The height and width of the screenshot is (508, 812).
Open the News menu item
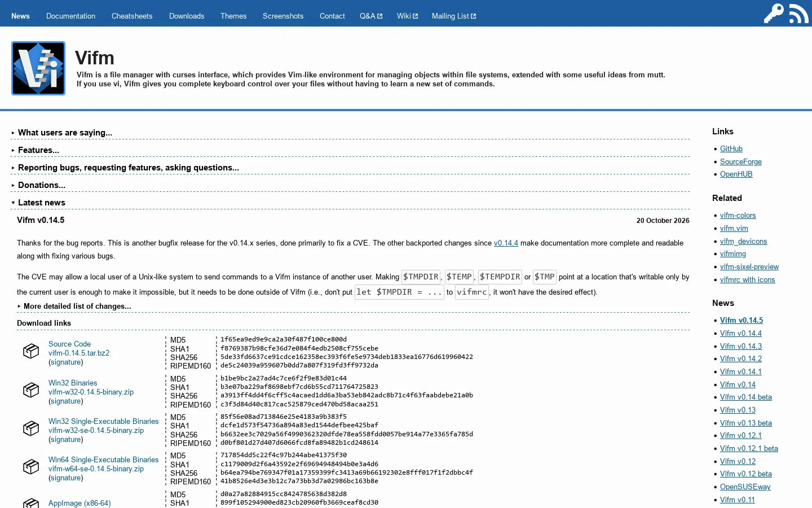(20, 16)
